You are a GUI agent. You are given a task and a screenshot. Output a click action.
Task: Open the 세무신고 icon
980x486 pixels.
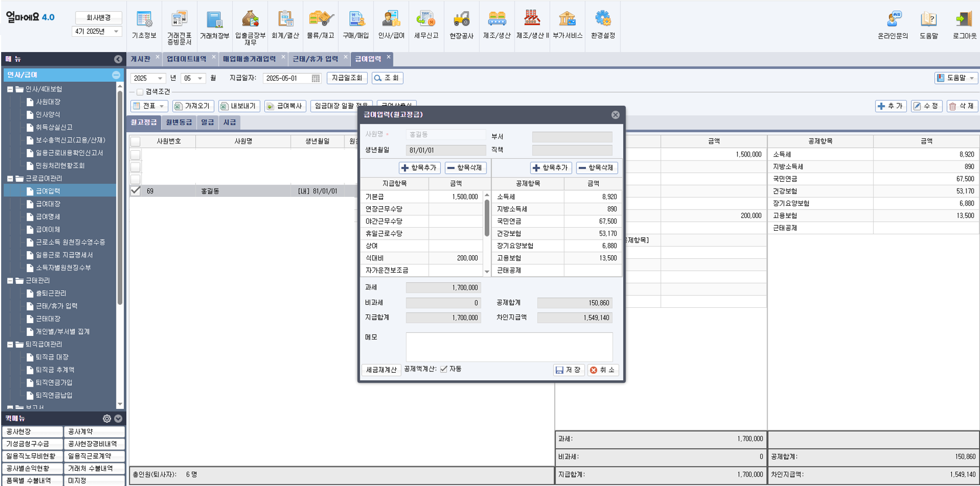pos(426,25)
